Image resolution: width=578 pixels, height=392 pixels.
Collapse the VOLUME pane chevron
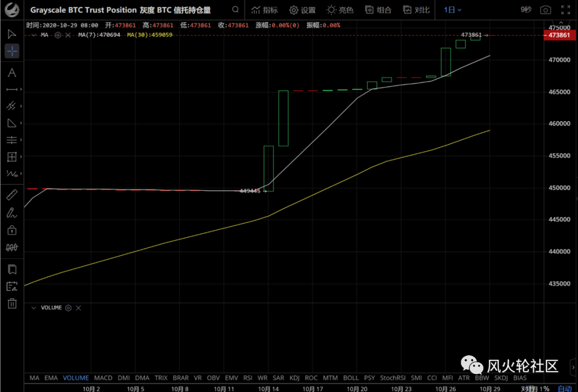coord(34,308)
